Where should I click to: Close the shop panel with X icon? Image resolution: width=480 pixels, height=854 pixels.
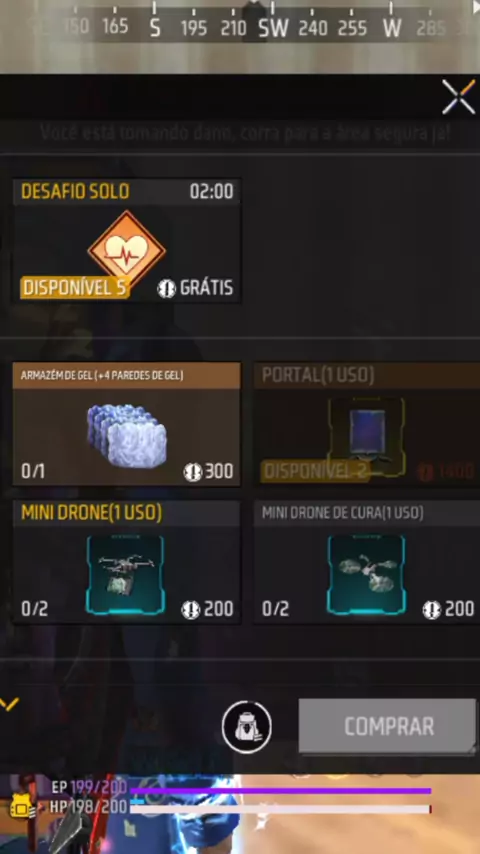(459, 97)
